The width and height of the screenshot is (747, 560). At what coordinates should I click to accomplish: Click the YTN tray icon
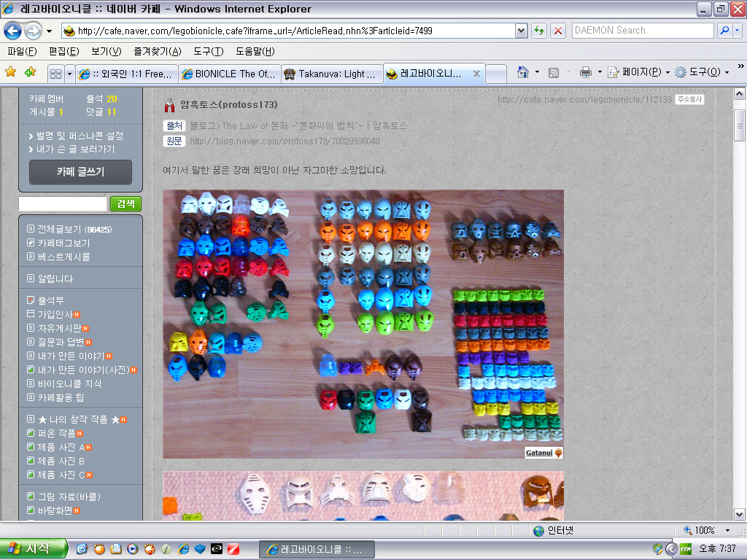tap(686, 549)
